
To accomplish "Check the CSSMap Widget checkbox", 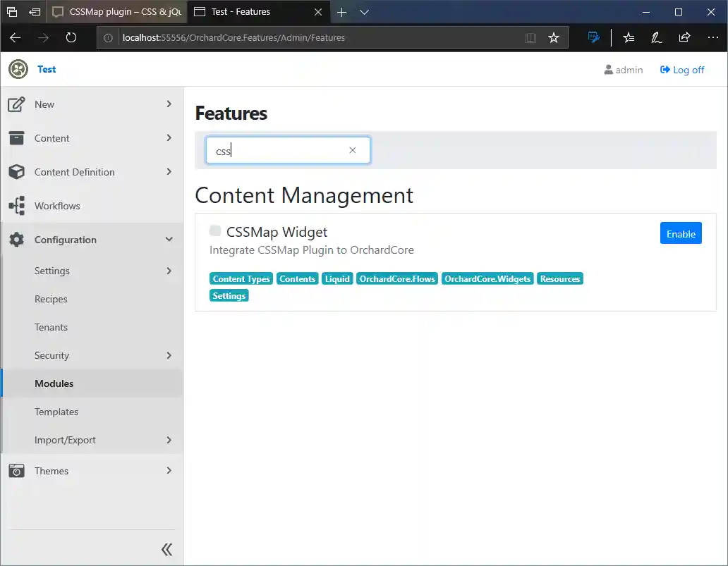I will click(x=215, y=231).
